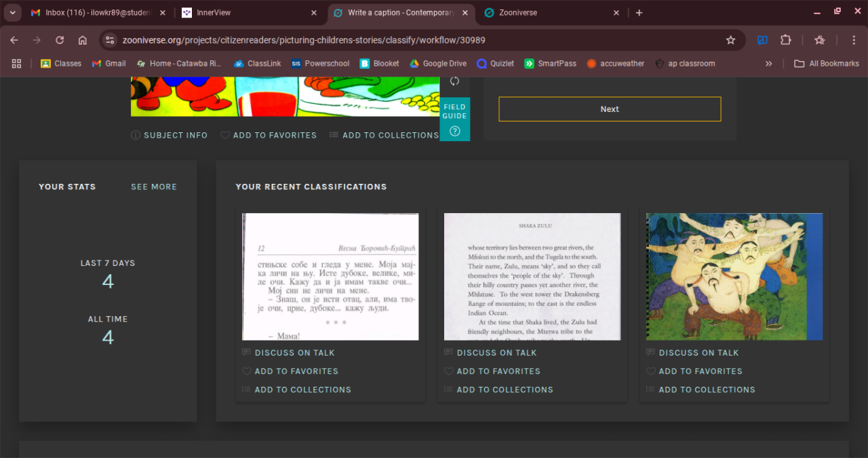Viewport: 868px width, 458px height.
Task: Open the All Bookmarks folder
Action: click(827, 63)
